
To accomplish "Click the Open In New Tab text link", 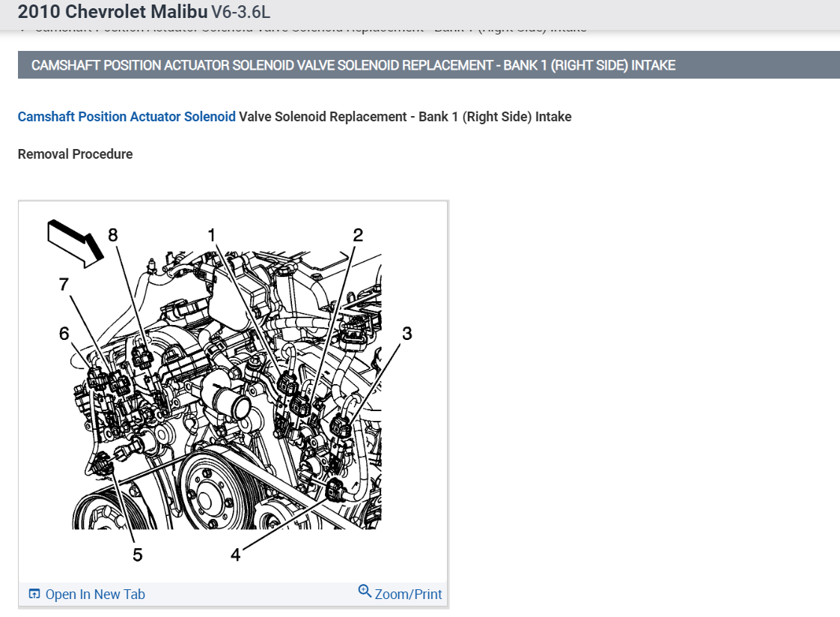I will tap(95, 595).
